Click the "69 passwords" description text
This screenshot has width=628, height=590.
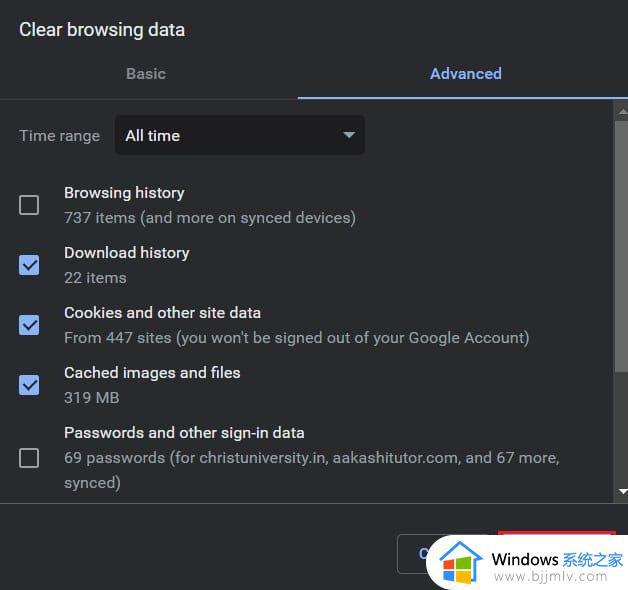tap(312, 470)
